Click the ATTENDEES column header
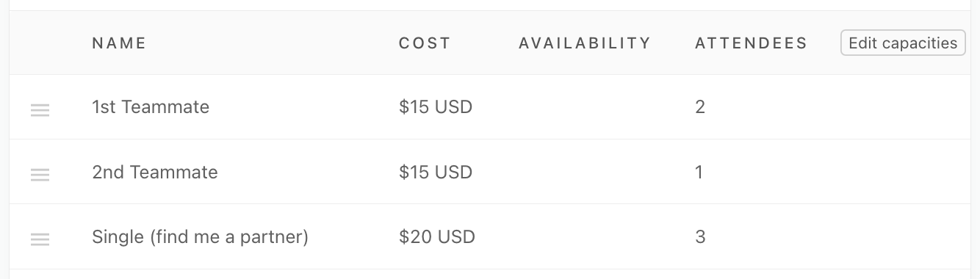 [751, 43]
